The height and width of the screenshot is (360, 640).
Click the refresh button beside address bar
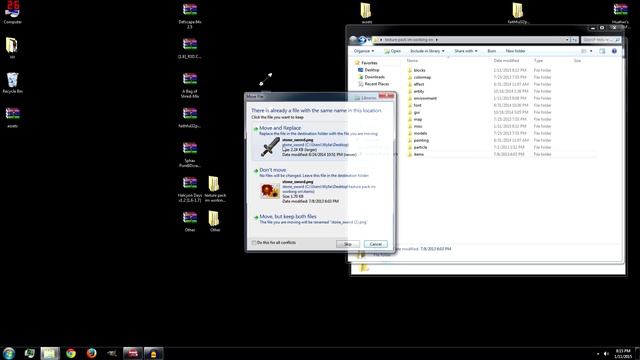coord(575,40)
